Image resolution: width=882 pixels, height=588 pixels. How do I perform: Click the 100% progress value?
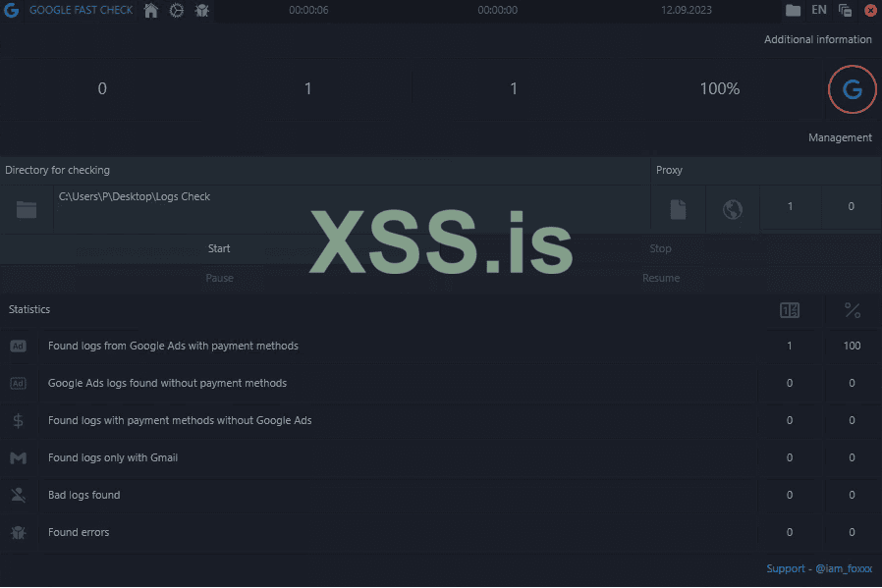coord(719,88)
